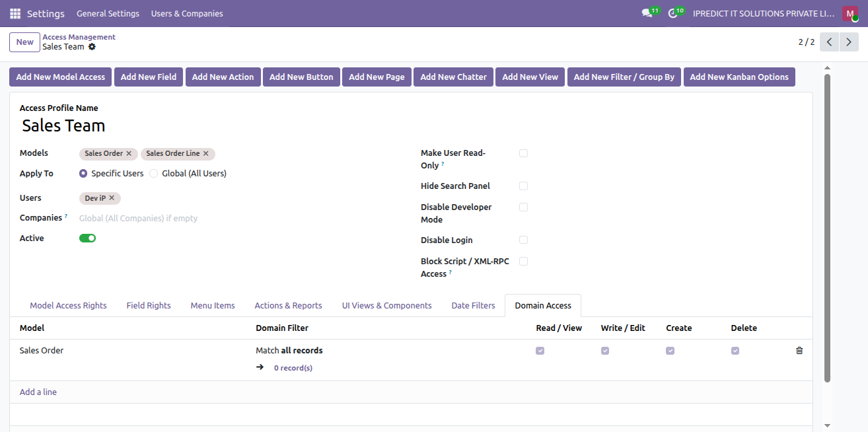Viewport: 868px width, 432px height.
Task: Switch to the Menu Items tab
Action: [213, 306]
